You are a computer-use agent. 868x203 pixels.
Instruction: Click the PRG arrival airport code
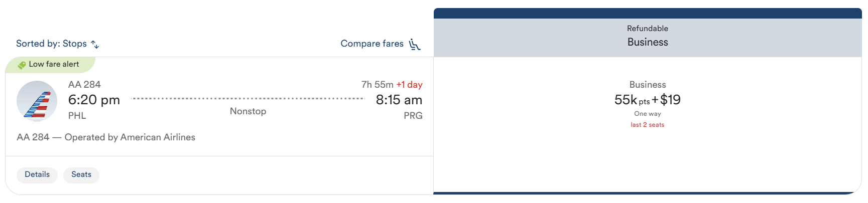(413, 116)
